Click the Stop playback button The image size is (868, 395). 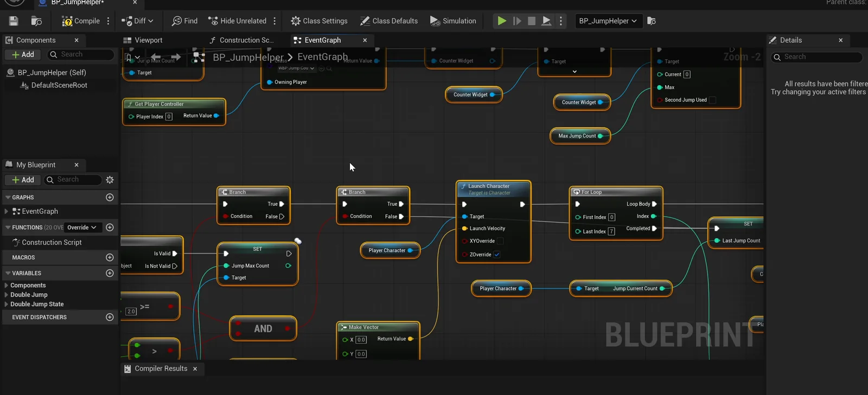[532, 21]
